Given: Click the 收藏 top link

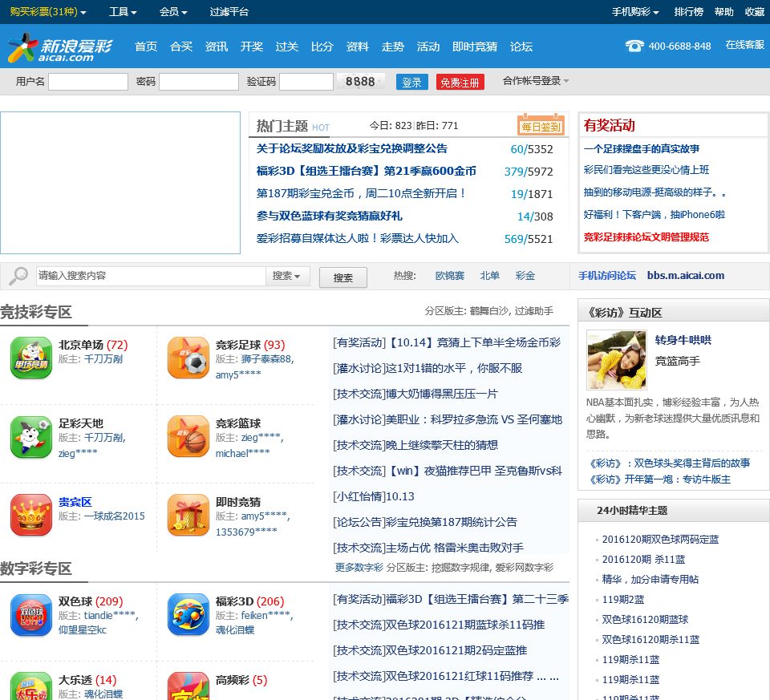Looking at the screenshot, I should (754, 12).
